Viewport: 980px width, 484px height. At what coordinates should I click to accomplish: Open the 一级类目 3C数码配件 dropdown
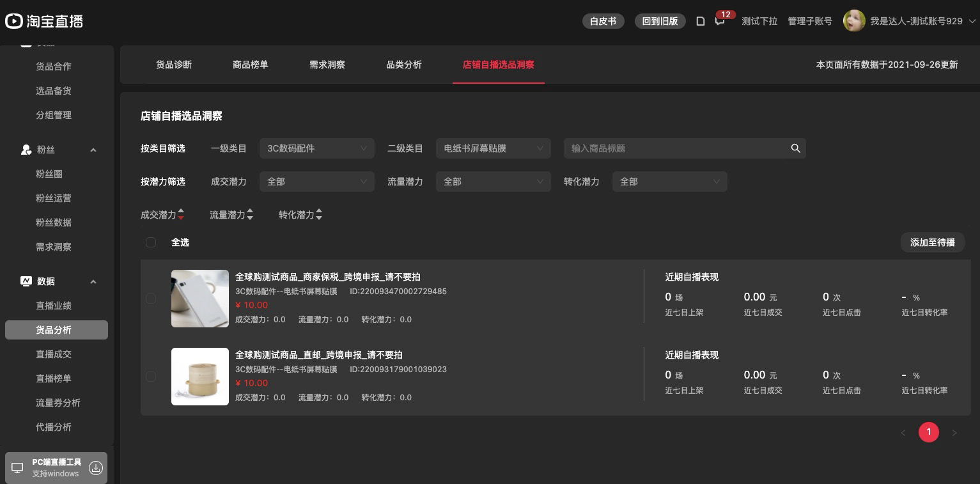[x=317, y=148]
